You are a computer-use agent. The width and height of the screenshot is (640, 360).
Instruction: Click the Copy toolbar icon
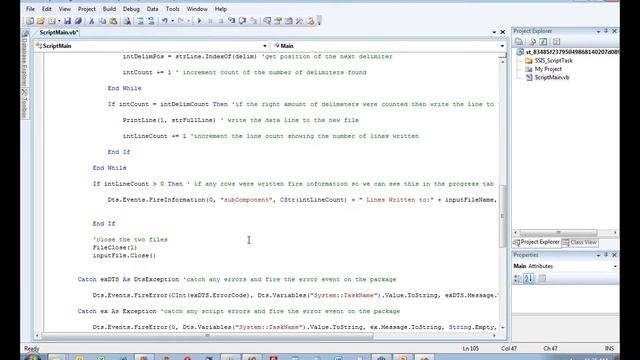pyautogui.click(x=102, y=21)
